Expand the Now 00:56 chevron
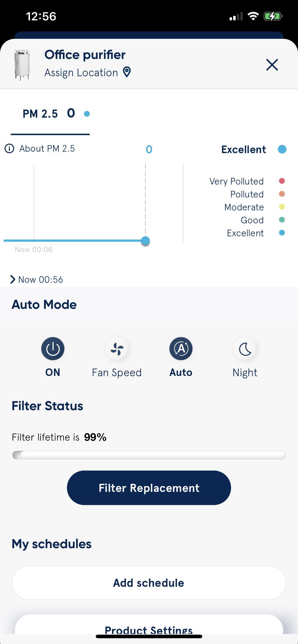This screenshot has width=298, height=644. [12, 280]
